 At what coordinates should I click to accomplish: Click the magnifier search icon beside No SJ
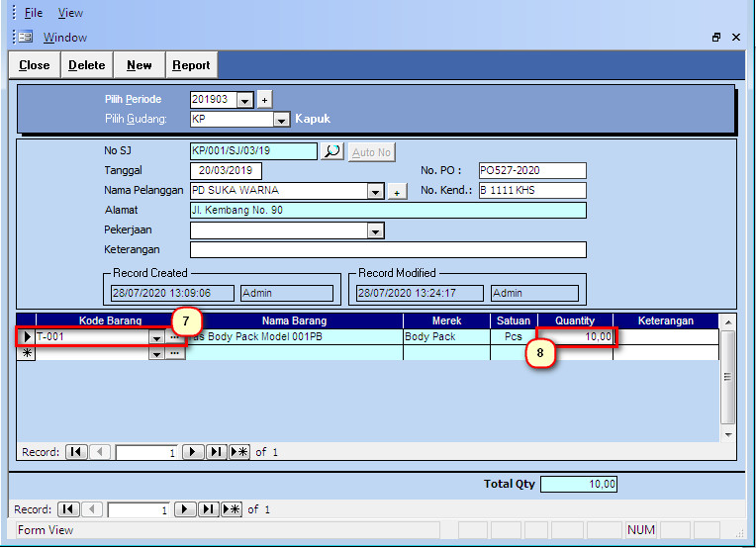(332, 151)
